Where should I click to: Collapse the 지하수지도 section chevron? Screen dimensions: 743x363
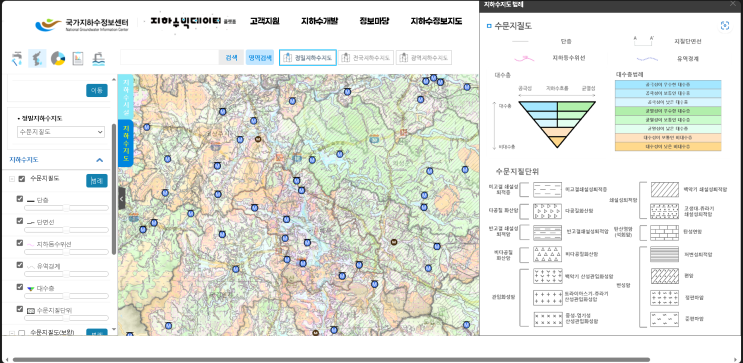pyautogui.click(x=100, y=160)
